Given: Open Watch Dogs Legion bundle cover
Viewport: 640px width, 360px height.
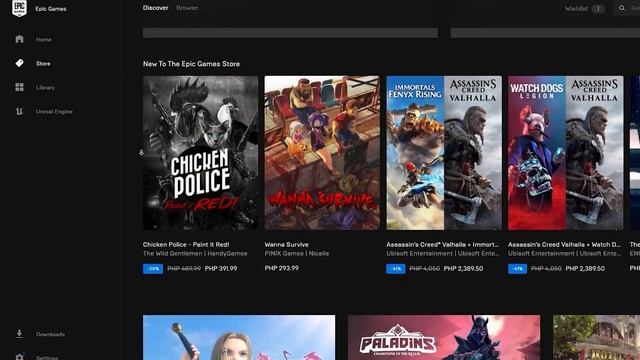Looking at the screenshot, I should point(566,153).
